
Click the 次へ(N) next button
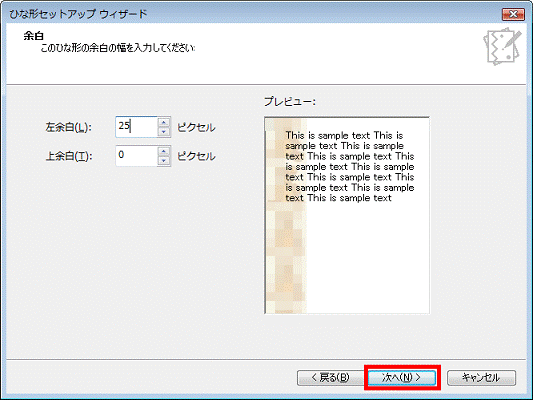pyautogui.click(x=402, y=378)
